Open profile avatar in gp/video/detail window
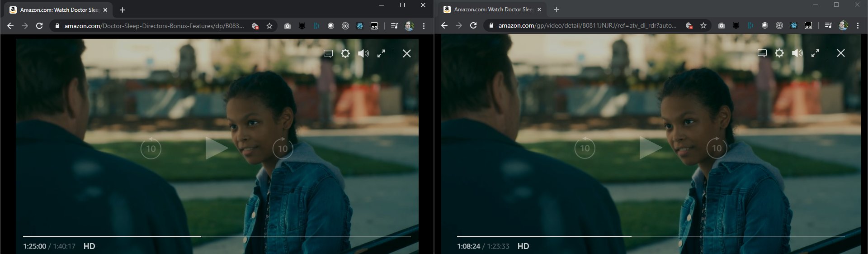 click(x=843, y=25)
